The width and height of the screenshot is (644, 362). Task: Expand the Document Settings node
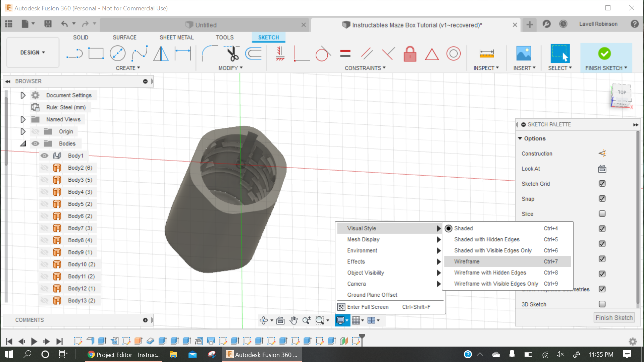pyautogui.click(x=23, y=95)
